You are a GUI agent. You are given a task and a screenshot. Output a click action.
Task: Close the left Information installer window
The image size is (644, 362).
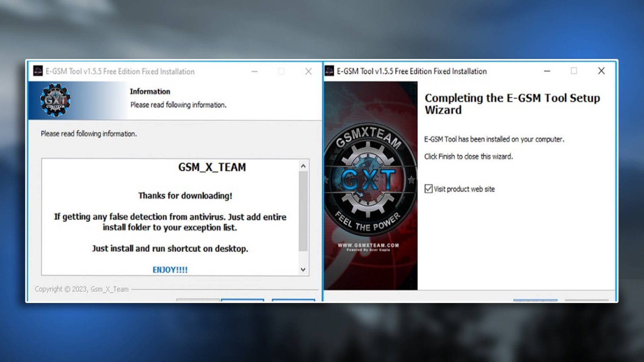coord(308,72)
